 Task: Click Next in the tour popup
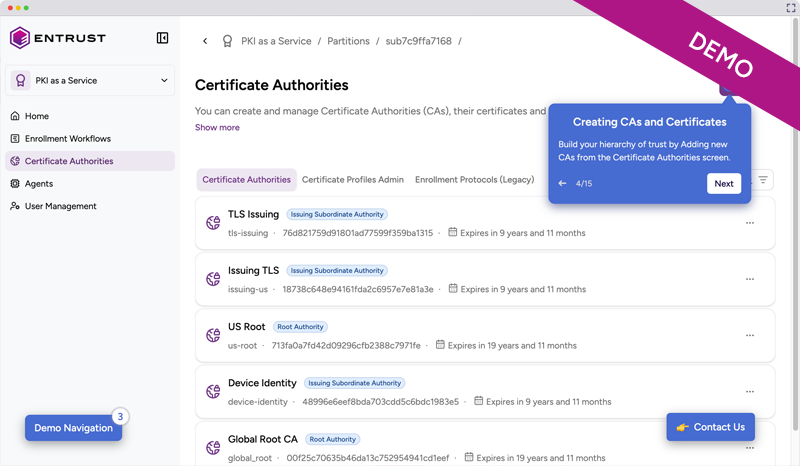click(723, 184)
